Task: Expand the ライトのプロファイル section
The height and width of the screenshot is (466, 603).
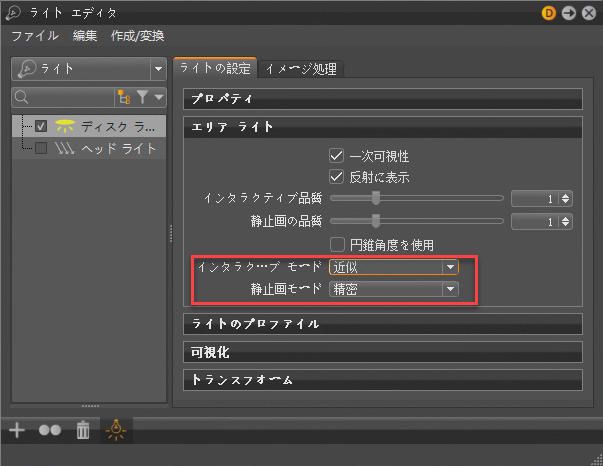Action: point(383,324)
